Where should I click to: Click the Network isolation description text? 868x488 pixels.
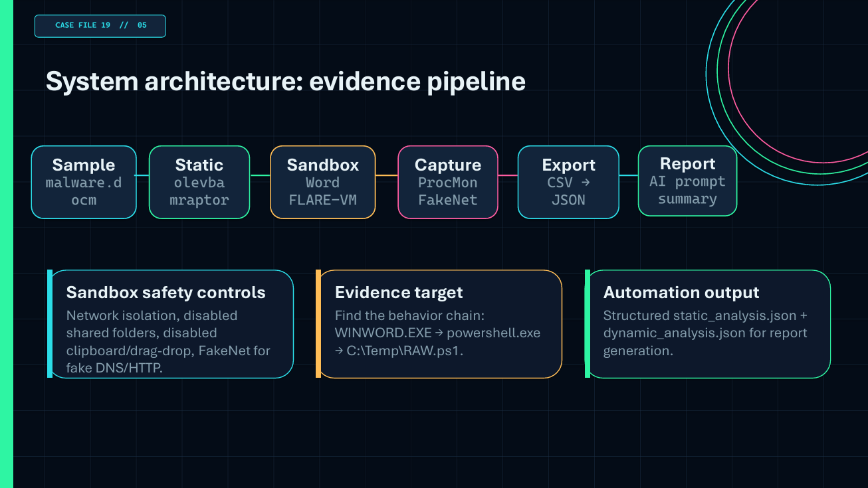(168, 341)
